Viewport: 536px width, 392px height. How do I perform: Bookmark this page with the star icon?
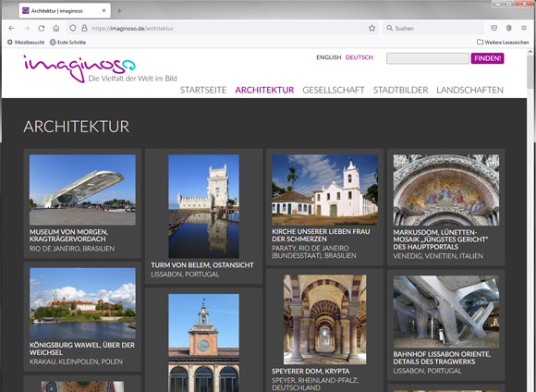click(x=372, y=29)
